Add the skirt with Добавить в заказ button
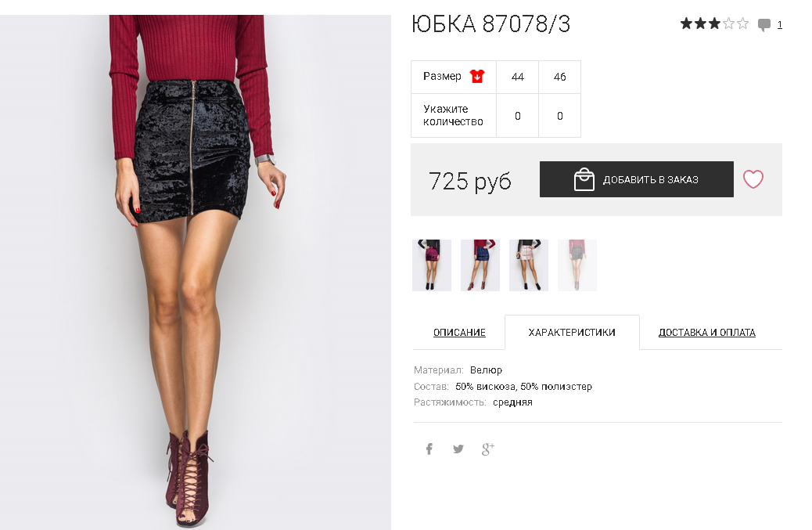Viewport: 812px width, 530px height. pyautogui.click(x=637, y=179)
